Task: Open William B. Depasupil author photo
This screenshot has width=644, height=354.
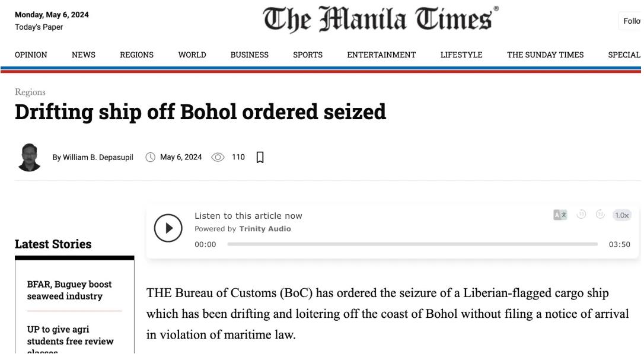Action: point(29,157)
